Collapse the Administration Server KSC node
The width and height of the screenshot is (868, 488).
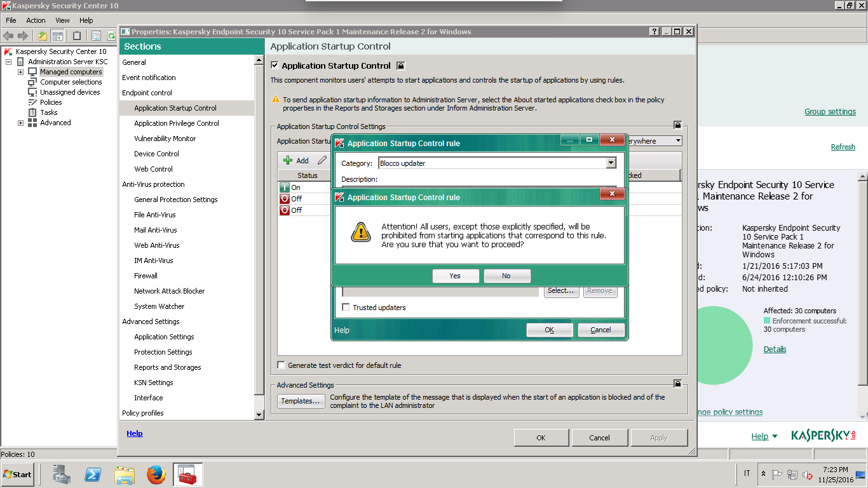coord(8,62)
